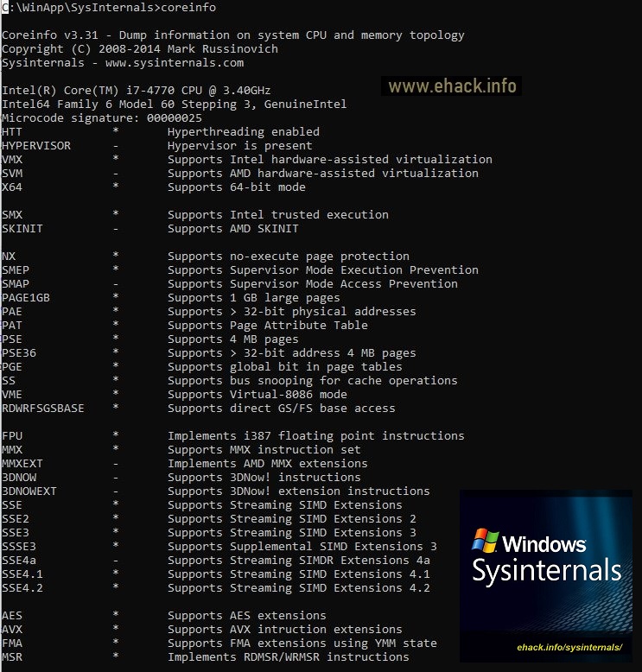Click the 'coreinfo' command text at the prompt
The width and height of the screenshot is (642, 672).
pyautogui.click(x=188, y=7)
